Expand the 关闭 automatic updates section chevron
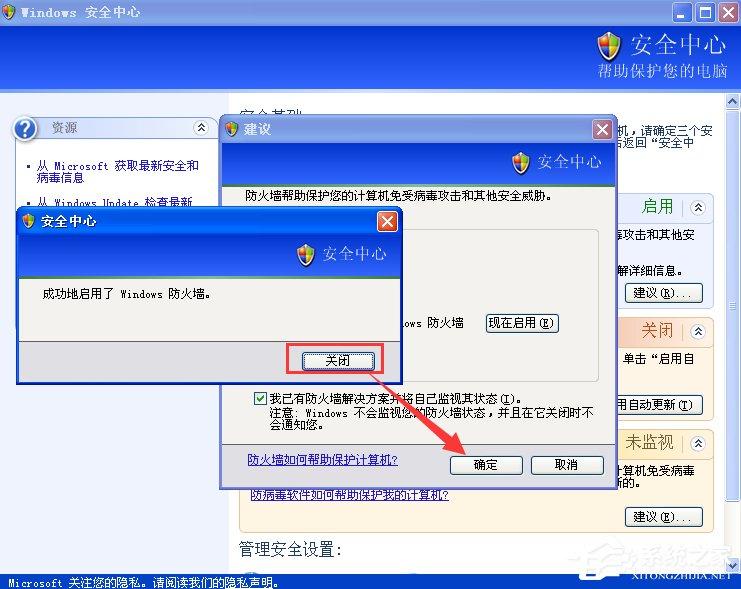The width and height of the screenshot is (741, 589). [x=698, y=331]
